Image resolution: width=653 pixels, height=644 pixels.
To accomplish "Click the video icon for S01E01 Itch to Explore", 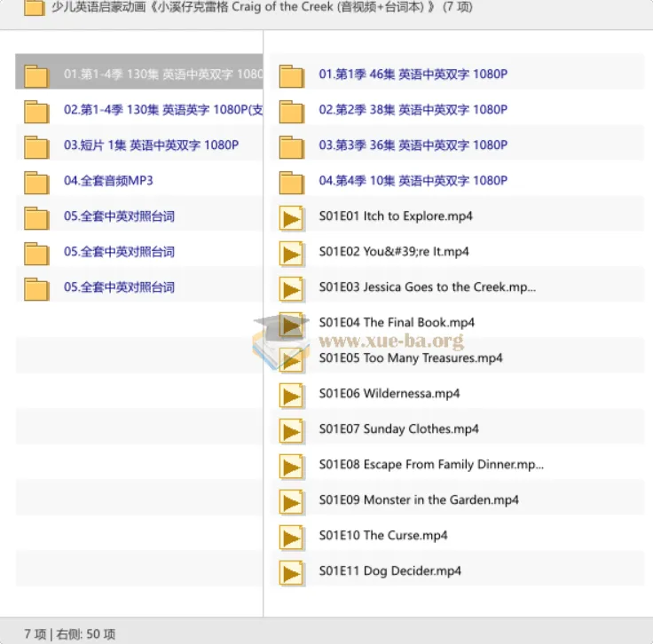I will click(292, 218).
